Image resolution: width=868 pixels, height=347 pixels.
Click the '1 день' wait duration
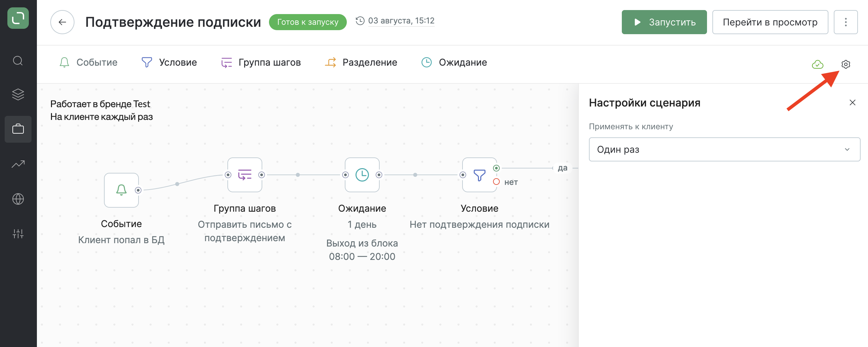click(362, 224)
